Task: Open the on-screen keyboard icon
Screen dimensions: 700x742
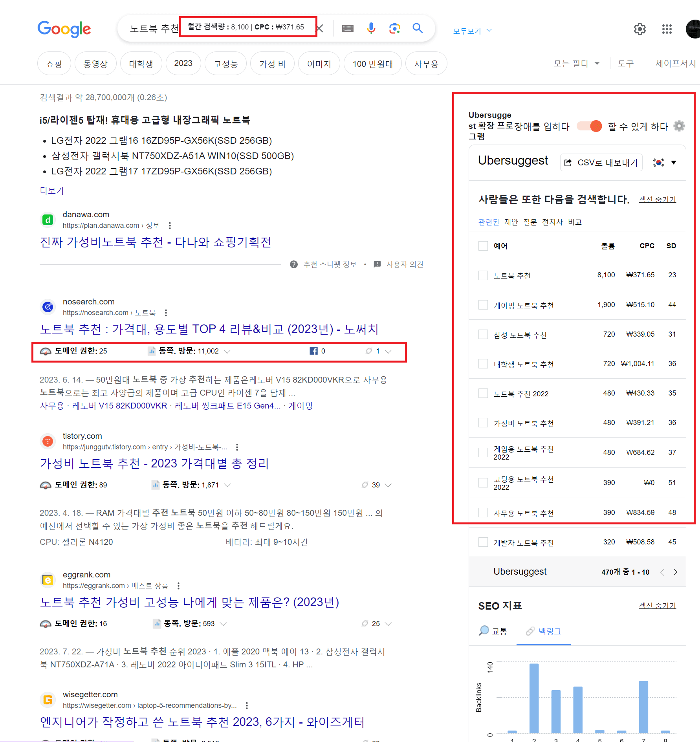Action: click(x=348, y=28)
